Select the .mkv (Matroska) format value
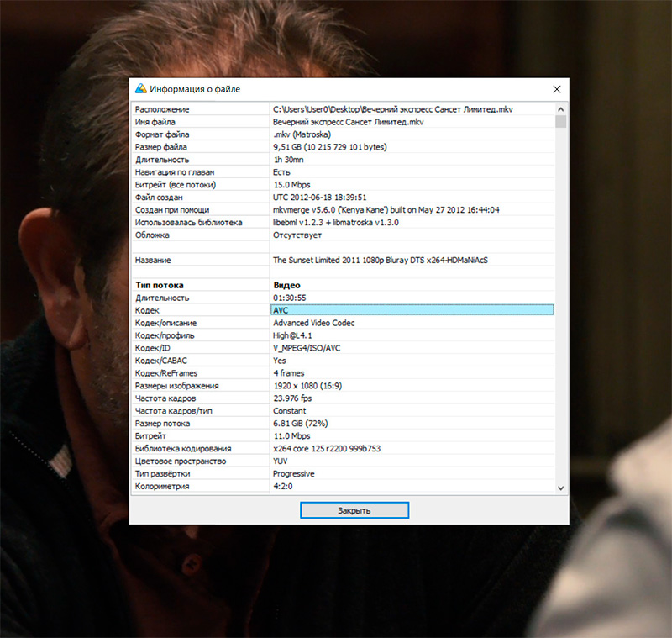 click(x=302, y=134)
